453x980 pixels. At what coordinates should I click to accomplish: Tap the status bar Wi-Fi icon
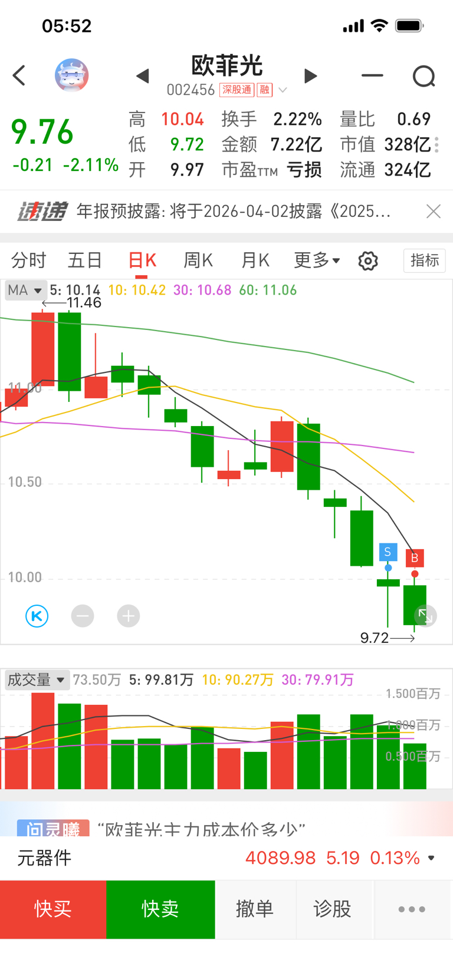379,25
